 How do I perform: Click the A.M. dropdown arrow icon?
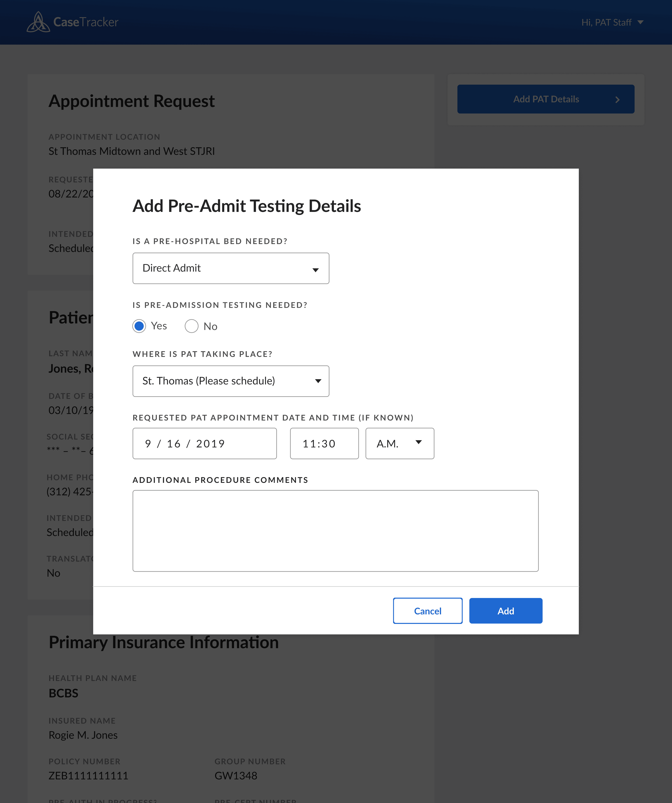click(418, 442)
